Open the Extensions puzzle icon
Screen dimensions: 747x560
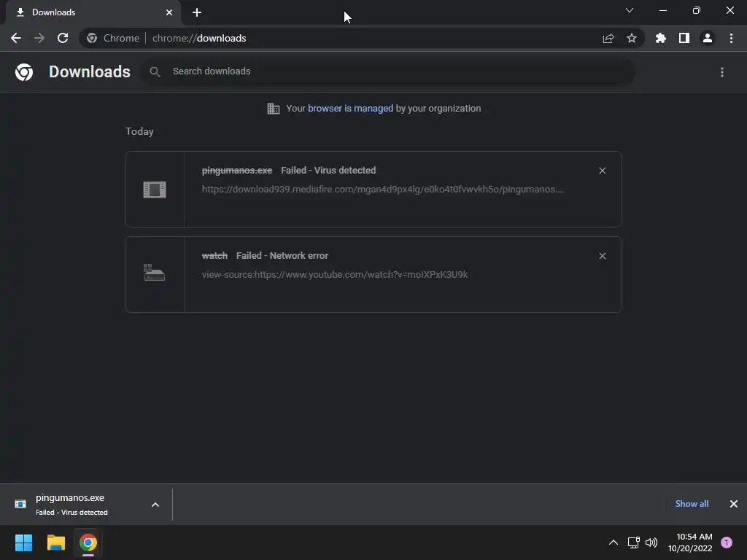[x=661, y=38]
